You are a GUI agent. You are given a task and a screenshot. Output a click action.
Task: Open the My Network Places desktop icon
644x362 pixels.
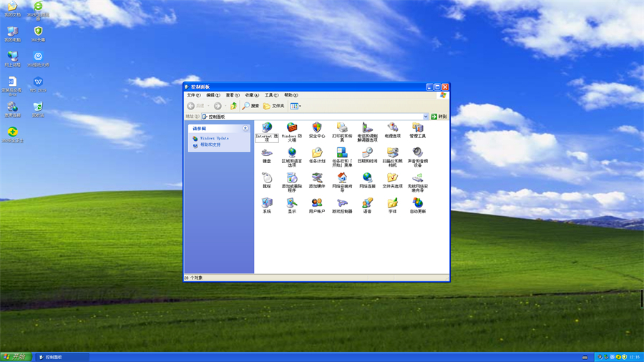point(12,59)
